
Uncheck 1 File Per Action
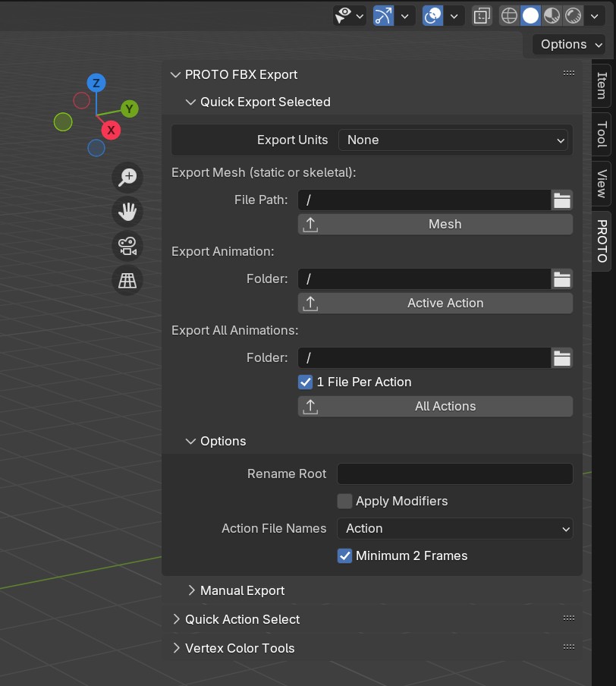pos(306,382)
